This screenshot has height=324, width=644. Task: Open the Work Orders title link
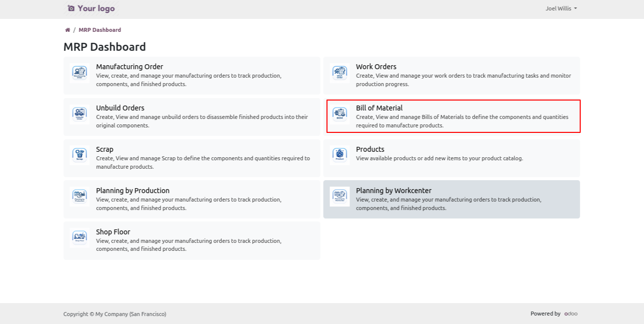(x=376, y=67)
